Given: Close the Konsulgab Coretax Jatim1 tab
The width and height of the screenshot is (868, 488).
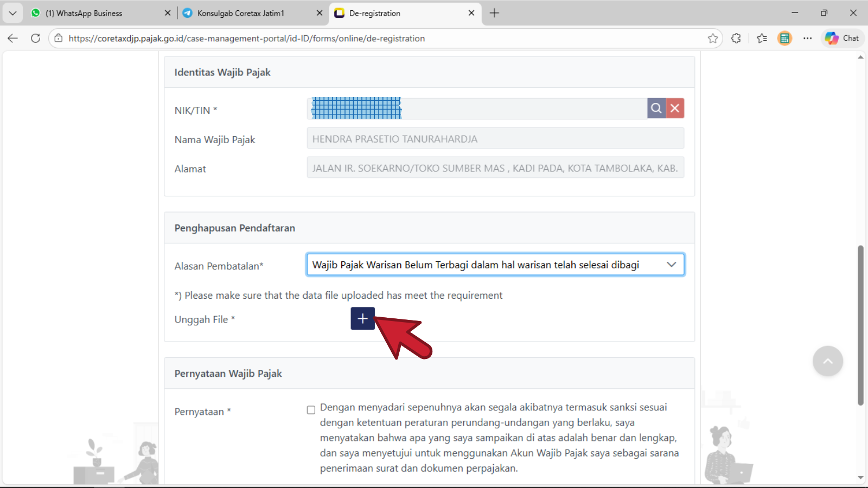Looking at the screenshot, I should click(x=320, y=13).
